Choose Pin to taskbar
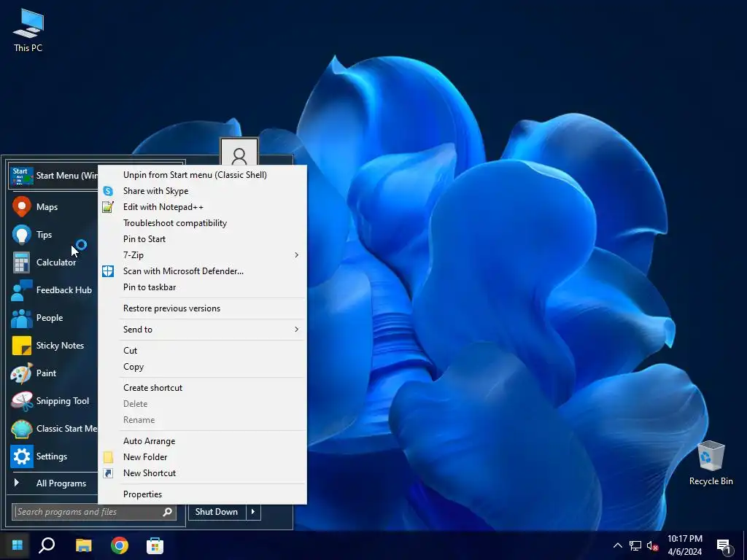The width and height of the screenshot is (747, 560). (x=203, y=287)
